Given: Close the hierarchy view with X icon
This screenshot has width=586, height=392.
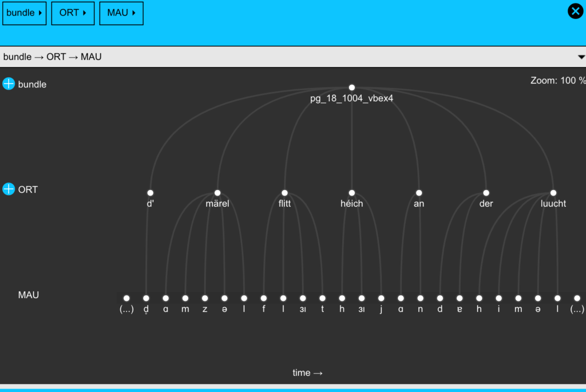Looking at the screenshot, I should [575, 11].
